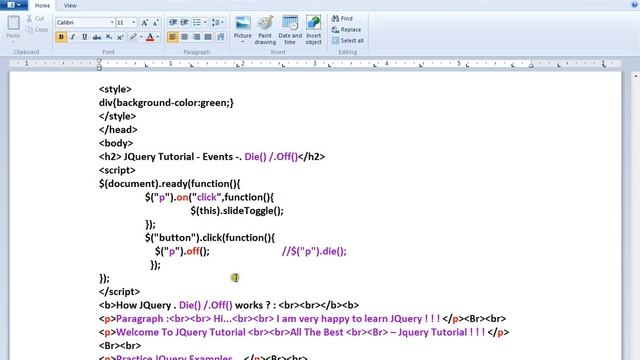Open the Line spacing dropdown
Viewport: 640px width, 360px height.
(217, 22)
